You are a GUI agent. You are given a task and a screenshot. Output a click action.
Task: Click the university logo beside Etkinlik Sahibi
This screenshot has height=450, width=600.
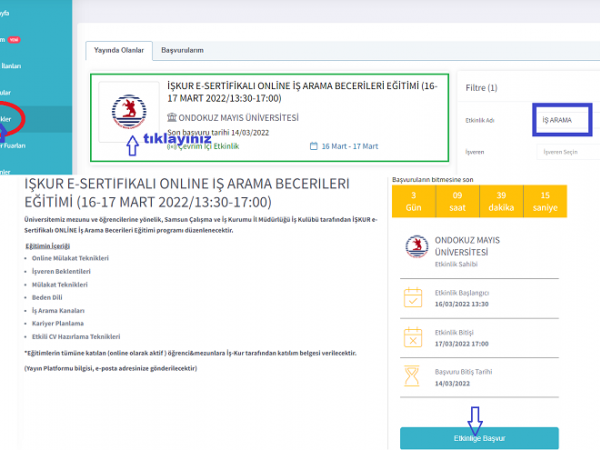417,246
